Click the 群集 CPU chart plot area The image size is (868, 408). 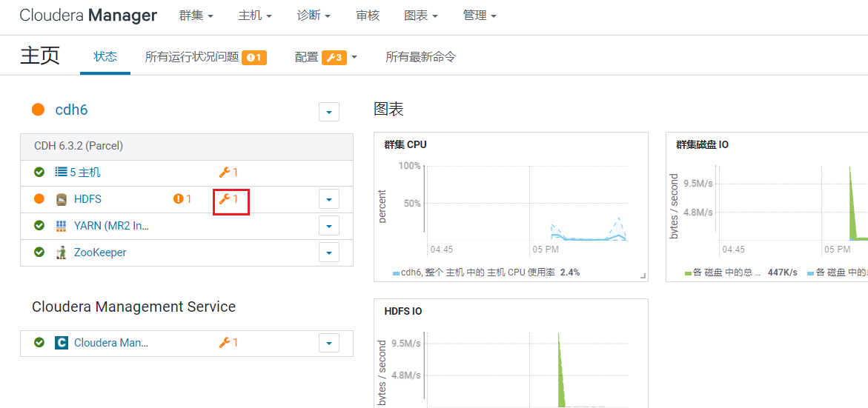pyautogui.click(x=526, y=203)
